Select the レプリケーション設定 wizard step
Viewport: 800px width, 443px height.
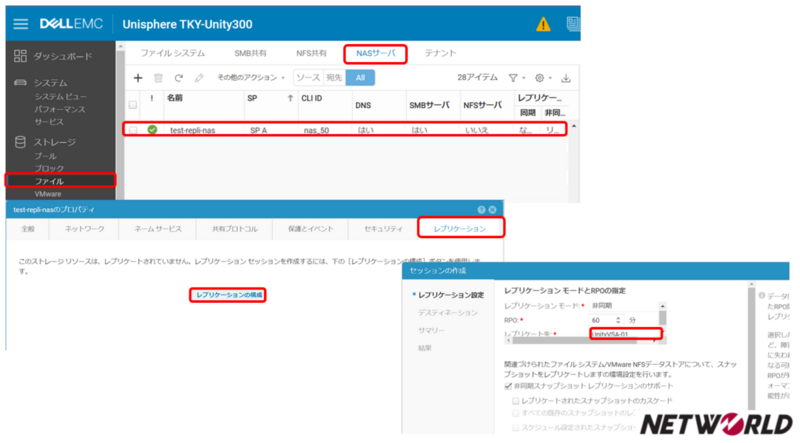[x=451, y=295]
